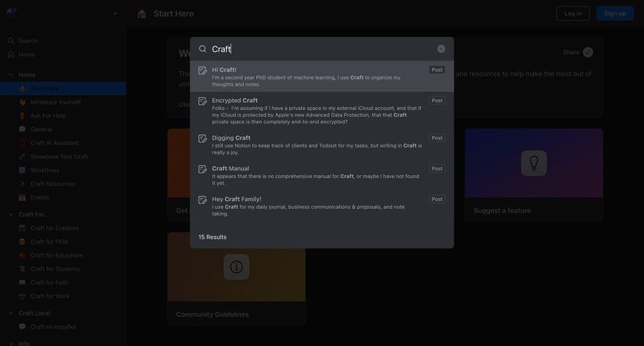The width and height of the screenshot is (644, 346).
Task: Open the Suggest a feature card title
Action: pyautogui.click(x=502, y=211)
